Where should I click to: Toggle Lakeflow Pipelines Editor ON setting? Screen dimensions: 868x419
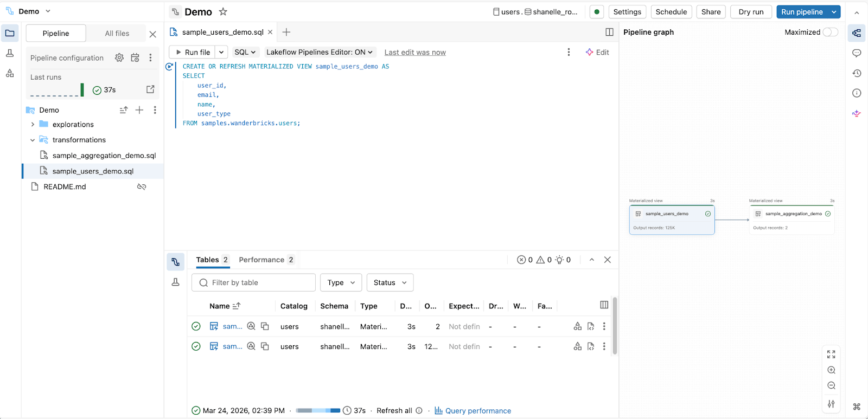pos(320,52)
